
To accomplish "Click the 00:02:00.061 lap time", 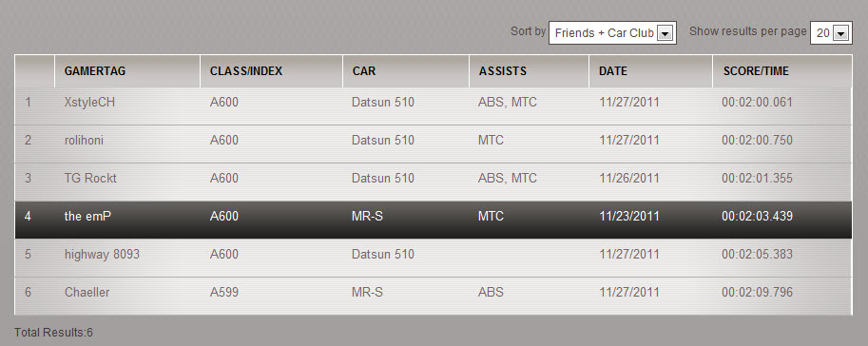I will pos(757,103).
